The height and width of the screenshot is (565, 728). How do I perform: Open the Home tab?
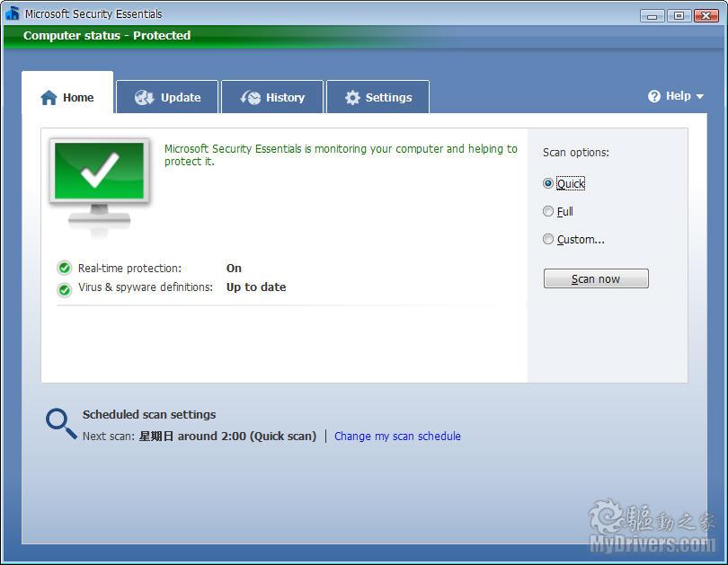coord(67,93)
